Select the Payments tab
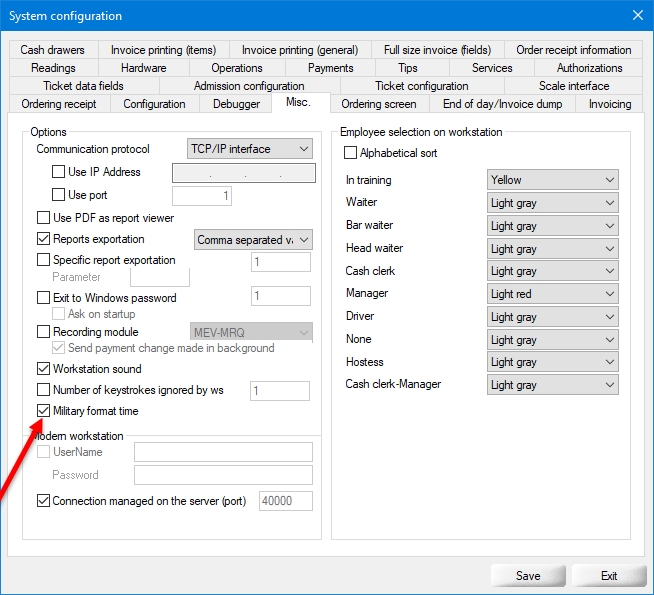The image size is (654, 595). coord(330,68)
